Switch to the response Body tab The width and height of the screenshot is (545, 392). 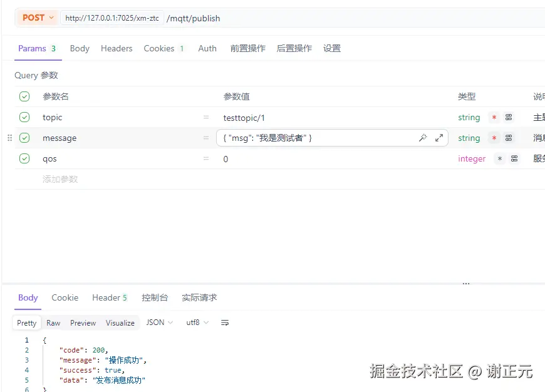click(x=28, y=298)
